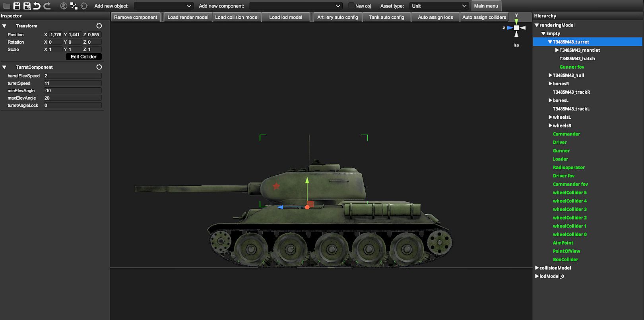Toggle the New obj checkbox
Image resolution: width=644 pixels, height=320 pixels.
point(351,6)
